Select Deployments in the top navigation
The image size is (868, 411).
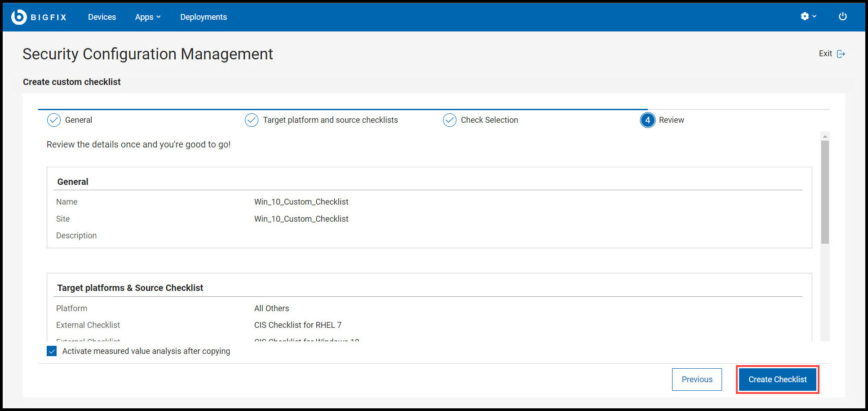203,17
